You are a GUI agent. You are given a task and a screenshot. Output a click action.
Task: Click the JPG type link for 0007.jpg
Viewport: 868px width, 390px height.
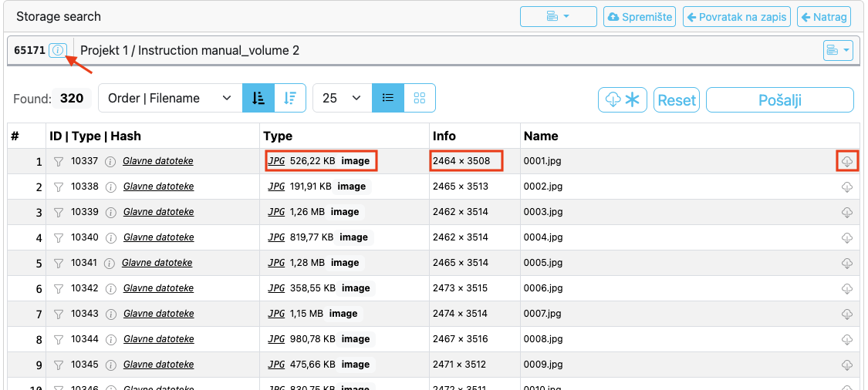276,314
